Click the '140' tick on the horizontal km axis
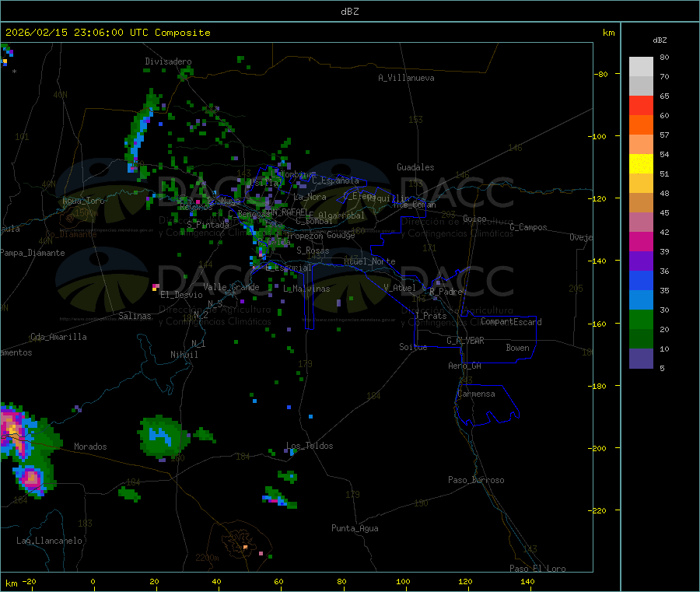 [x=527, y=581]
